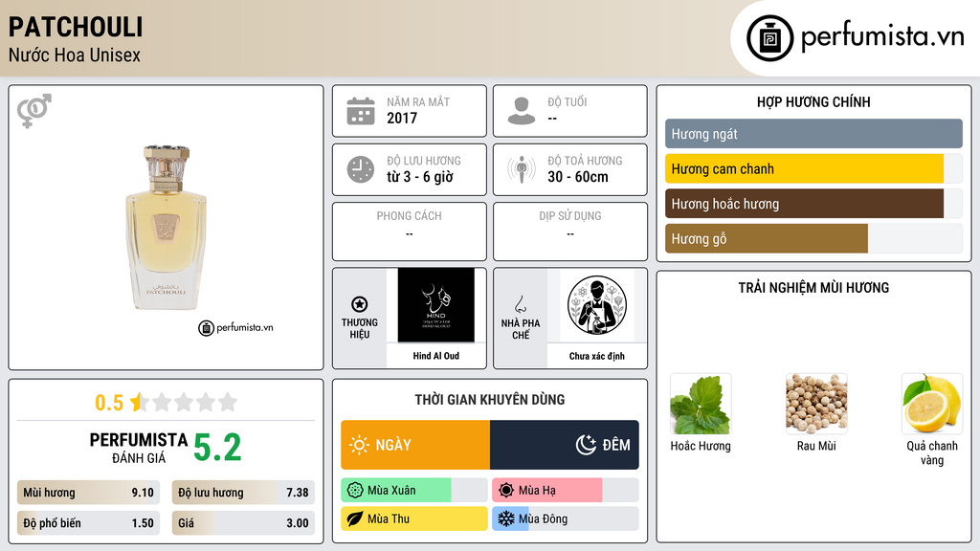
Task: Click the flower icon beside Mùa Xuân
Action: click(x=355, y=491)
